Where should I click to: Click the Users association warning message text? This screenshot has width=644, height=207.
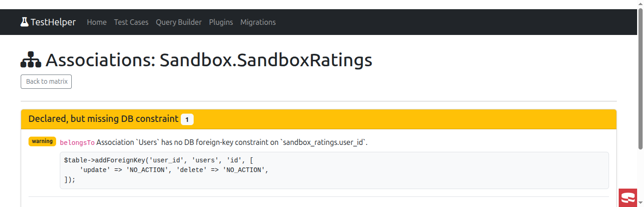click(x=232, y=143)
